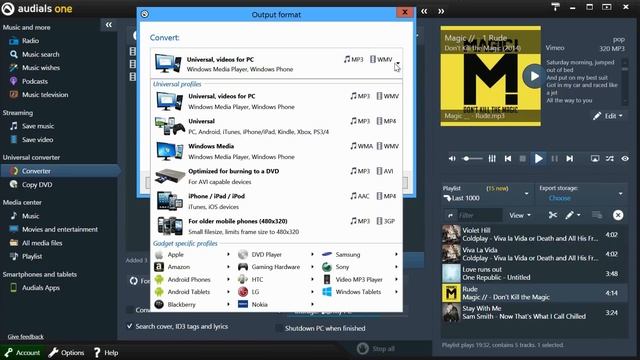
Task: Select Universal MP3 MP4 profile
Action: (x=277, y=126)
